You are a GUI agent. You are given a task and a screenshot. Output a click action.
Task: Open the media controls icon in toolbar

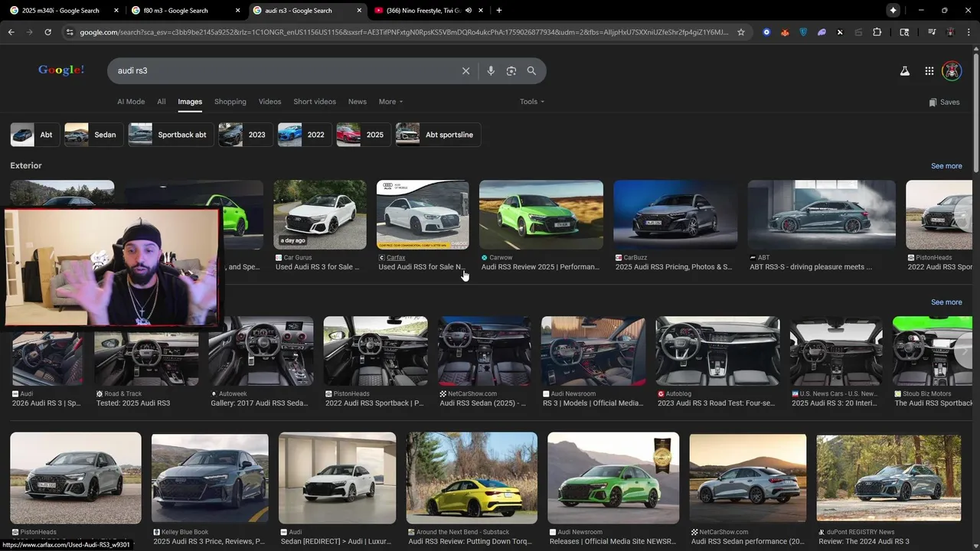point(932,32)
